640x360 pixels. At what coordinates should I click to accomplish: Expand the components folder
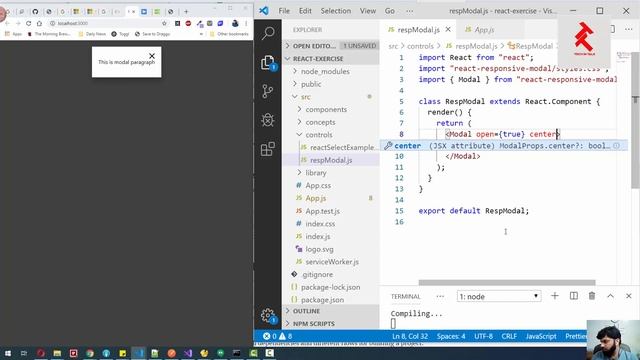[x=326, y=109]
